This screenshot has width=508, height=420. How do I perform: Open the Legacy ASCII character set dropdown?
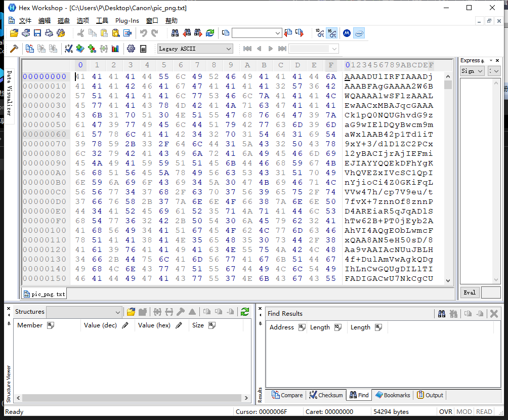(x=195, y=49)
